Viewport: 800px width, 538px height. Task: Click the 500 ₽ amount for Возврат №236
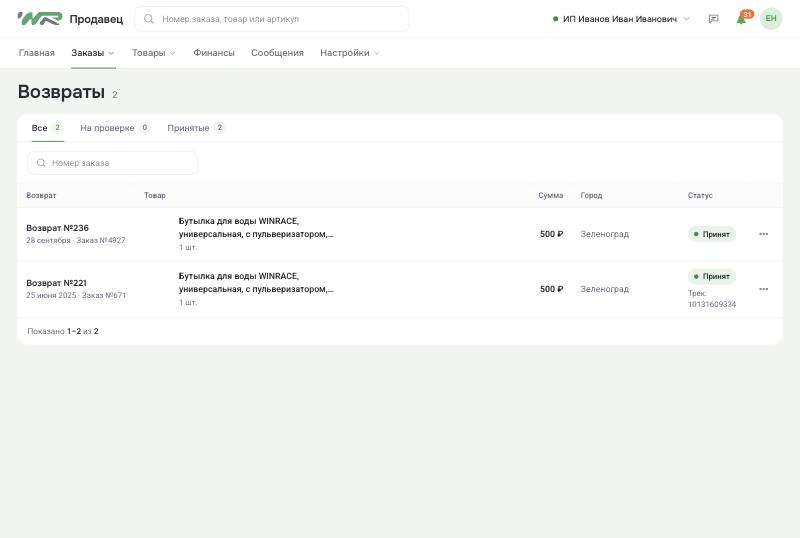tap(552, 234)
